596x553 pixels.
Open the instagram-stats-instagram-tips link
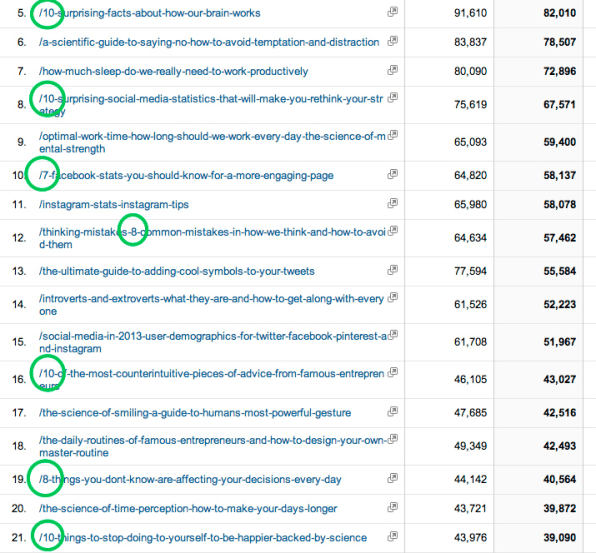tap(114, 204)
